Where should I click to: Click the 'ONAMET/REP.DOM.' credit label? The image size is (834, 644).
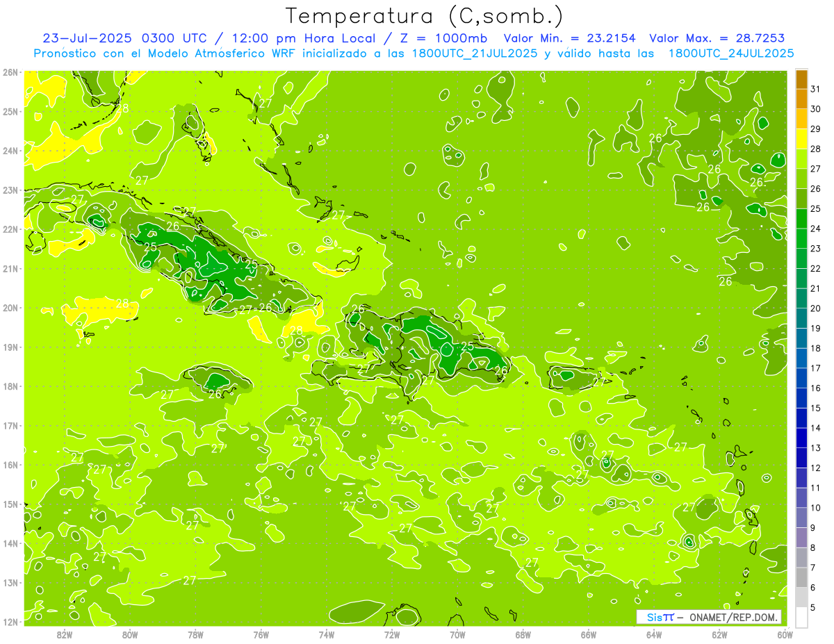point(733,617)
